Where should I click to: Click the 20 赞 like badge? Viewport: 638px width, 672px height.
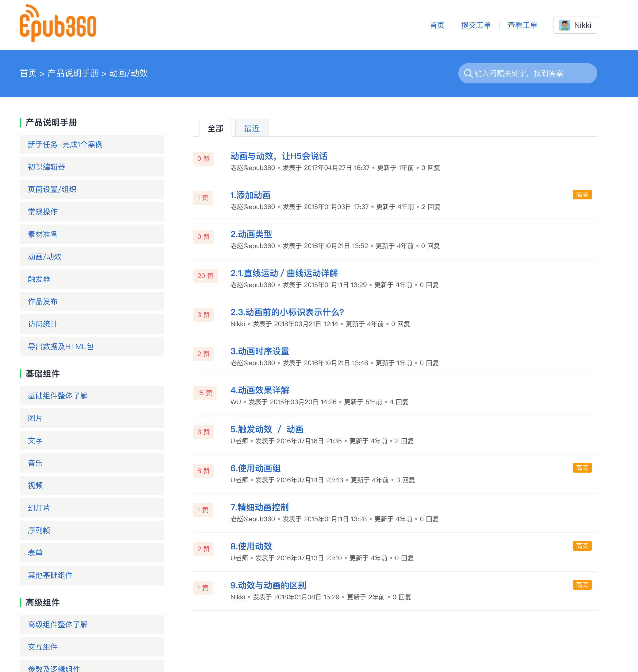(205, 276)
